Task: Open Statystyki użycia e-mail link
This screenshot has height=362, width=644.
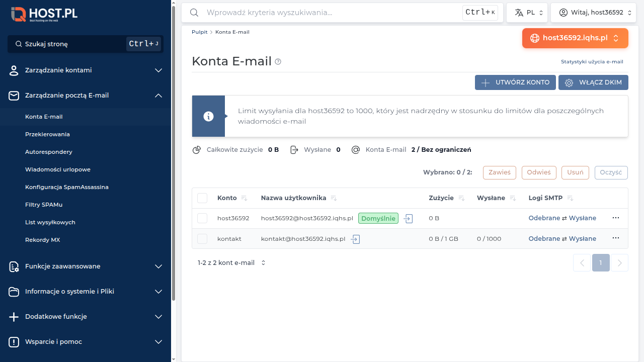Action: pyautogui.click(x=592, y=62)
